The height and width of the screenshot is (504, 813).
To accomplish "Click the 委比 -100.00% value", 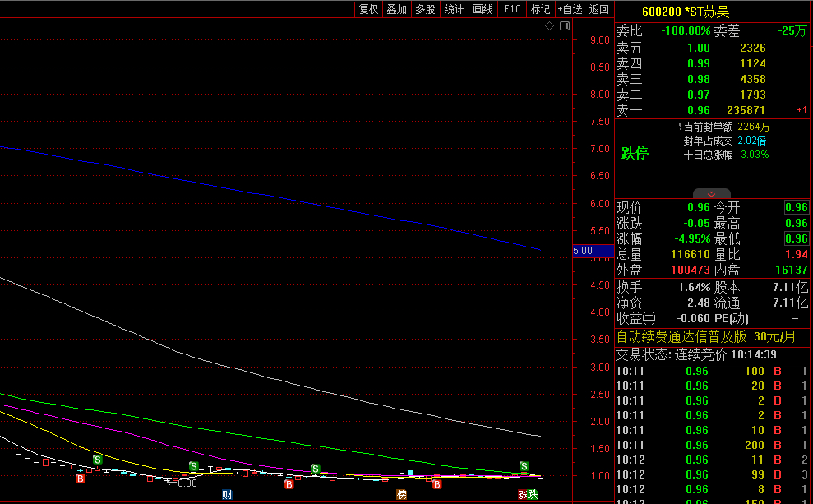I will (686, 30).
